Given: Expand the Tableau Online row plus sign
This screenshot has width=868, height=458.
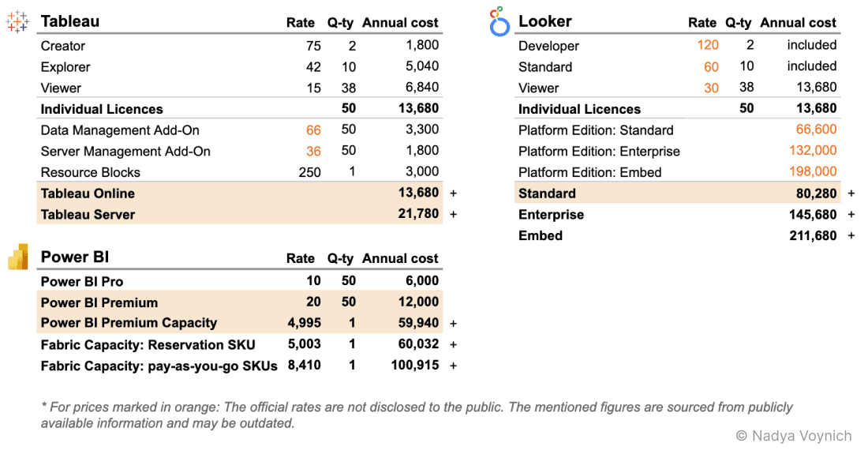Looking at the screenshot, I should pyautogui.click(x=453, y=193).
